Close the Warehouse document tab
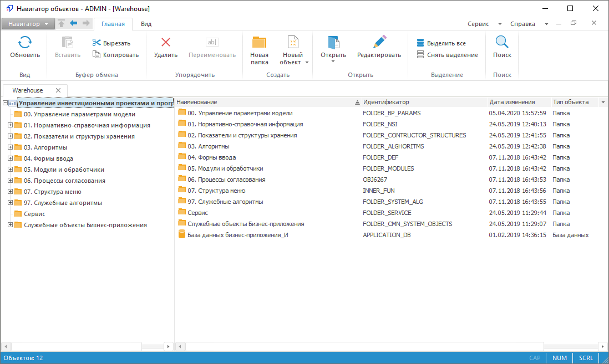 tap(58, 90)
